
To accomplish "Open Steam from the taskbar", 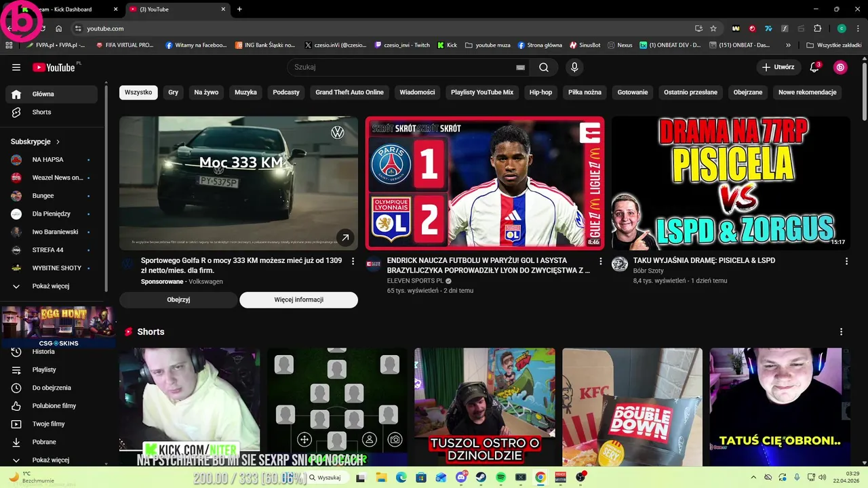I will (481, 477).
